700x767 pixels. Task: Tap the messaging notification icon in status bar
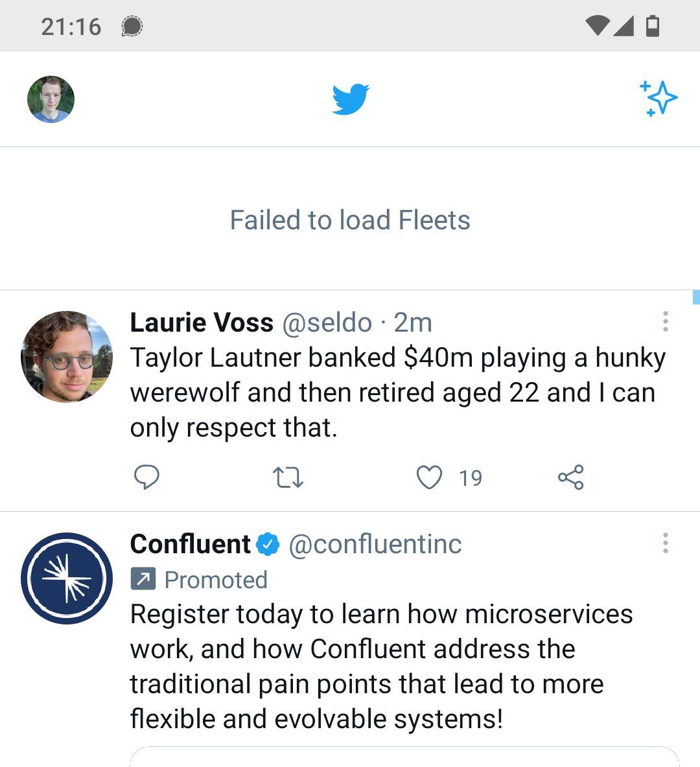coord(132,26)
